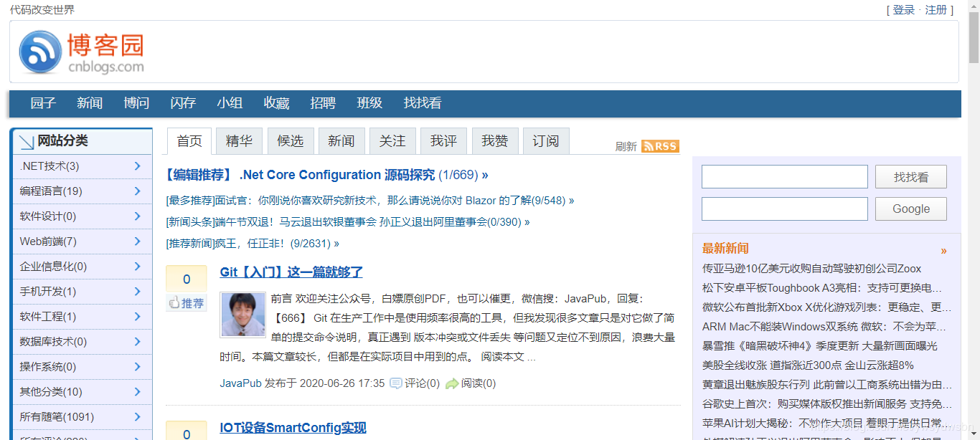Open the RSS feed icon
Viewport: 980px width, 440px height.
(660, 146)
